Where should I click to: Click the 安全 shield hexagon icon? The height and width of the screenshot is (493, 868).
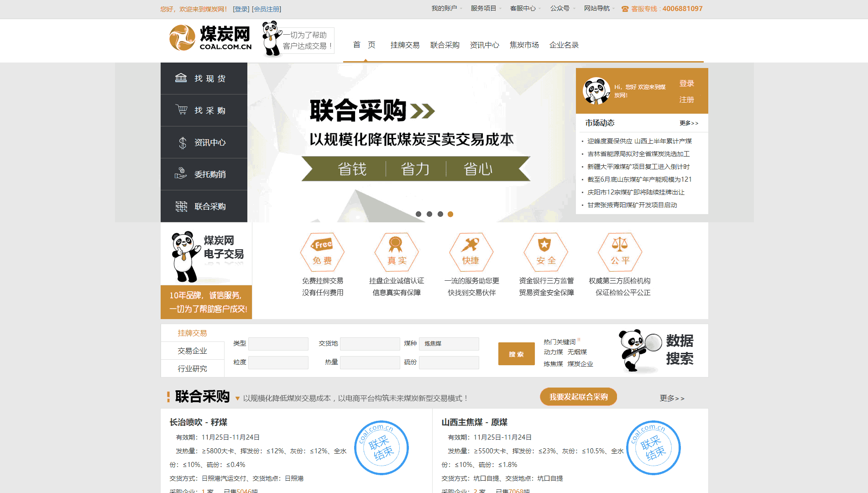point(546,252)
